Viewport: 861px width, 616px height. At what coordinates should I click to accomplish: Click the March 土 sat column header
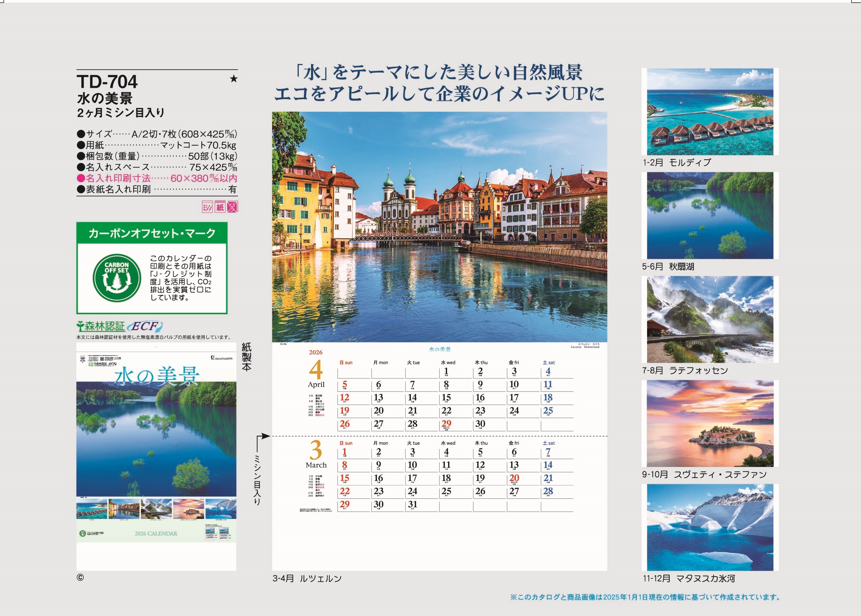(x=549, y=443)
